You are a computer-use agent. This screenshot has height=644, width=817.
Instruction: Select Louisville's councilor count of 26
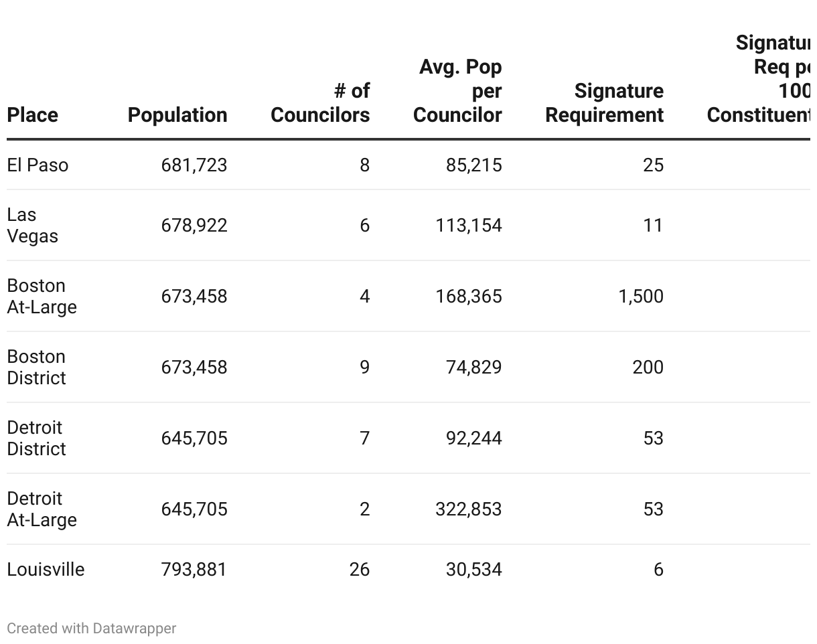pos(359,570)
